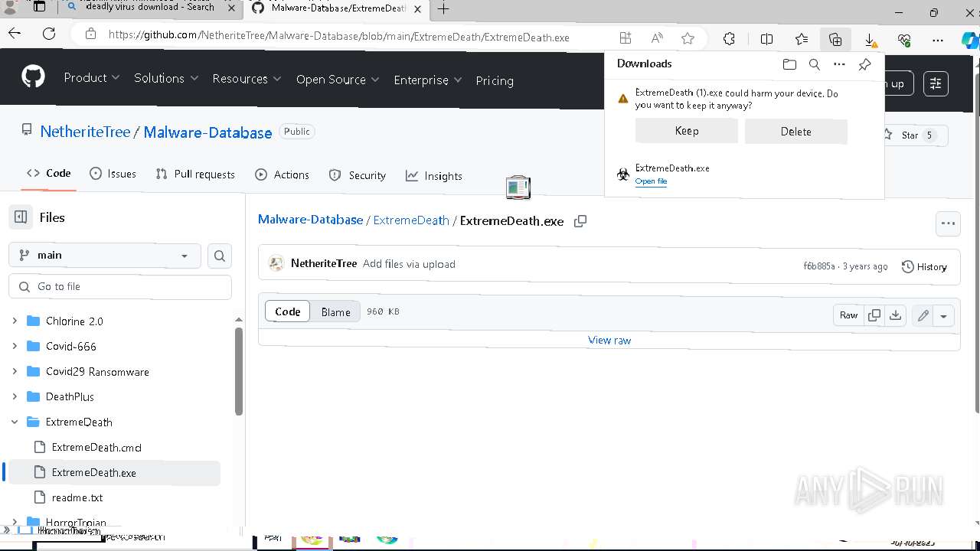Viewport: 980px width, 551px height.
Task: Open file options ellipsis button
Action: [x=948, y=223]
